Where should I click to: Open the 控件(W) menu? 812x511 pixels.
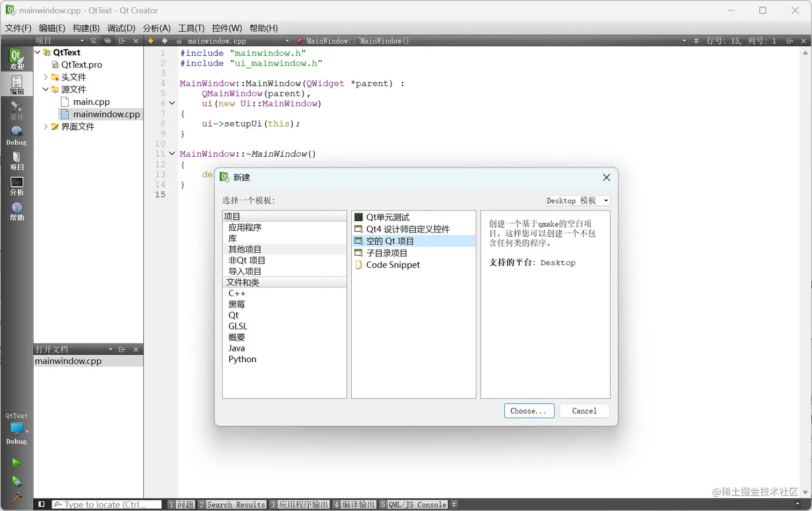[x=227, y=28]
